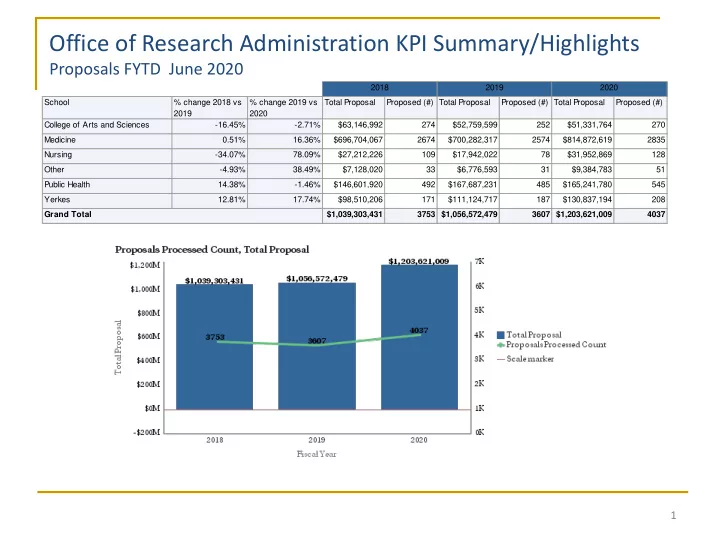Click the page number 1
Viewport: 720px width, 540px height.
tap(673, 515)
